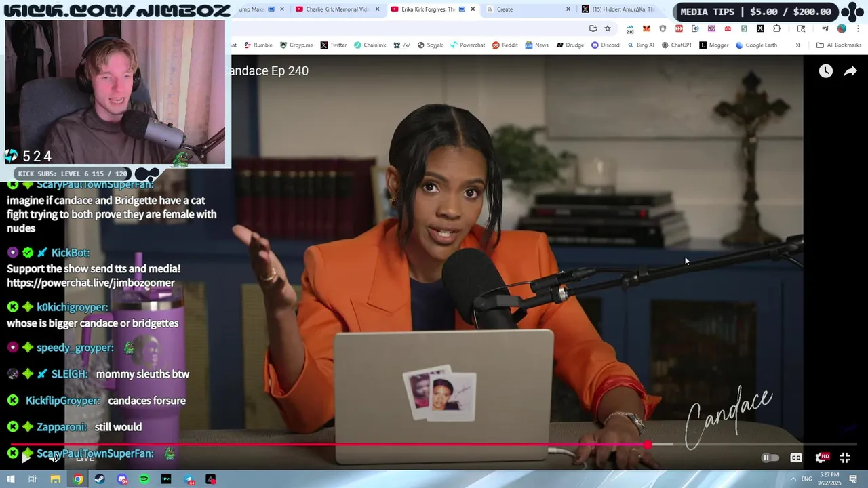Close the Erika Kirk Forgives tab
868x488 pixels.
coord(473,9)
